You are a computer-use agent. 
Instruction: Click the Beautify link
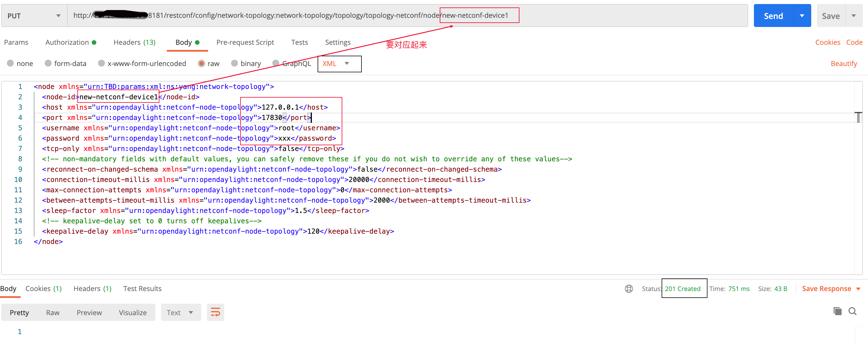click(843, 63)
